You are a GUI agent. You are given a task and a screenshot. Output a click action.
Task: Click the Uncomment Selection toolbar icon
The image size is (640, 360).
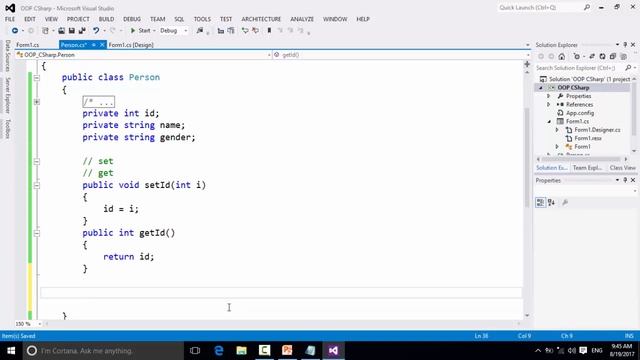256,31
